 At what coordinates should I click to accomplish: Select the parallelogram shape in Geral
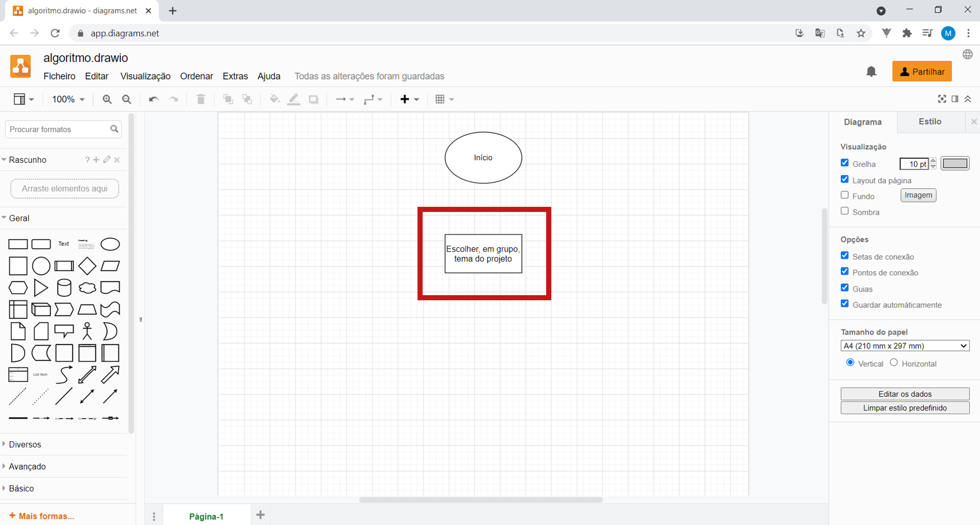click(110, 266)
